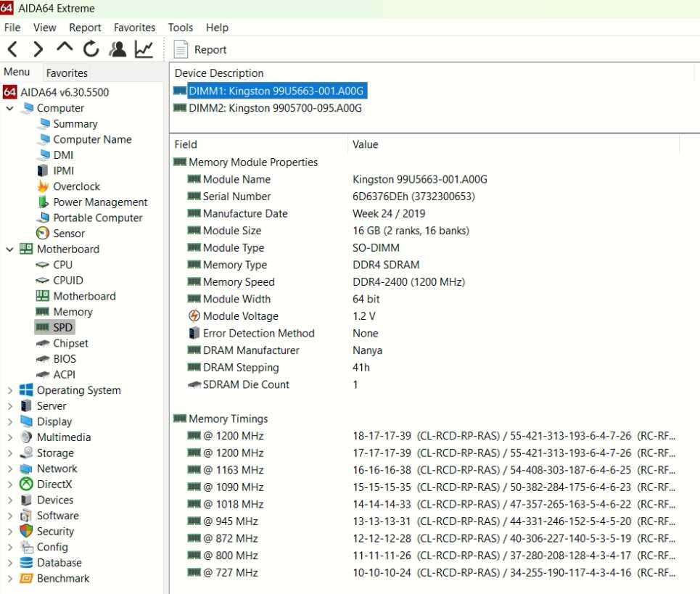700x594 pixels.
Task: Expand the Multimedia node
Action: 10,437
